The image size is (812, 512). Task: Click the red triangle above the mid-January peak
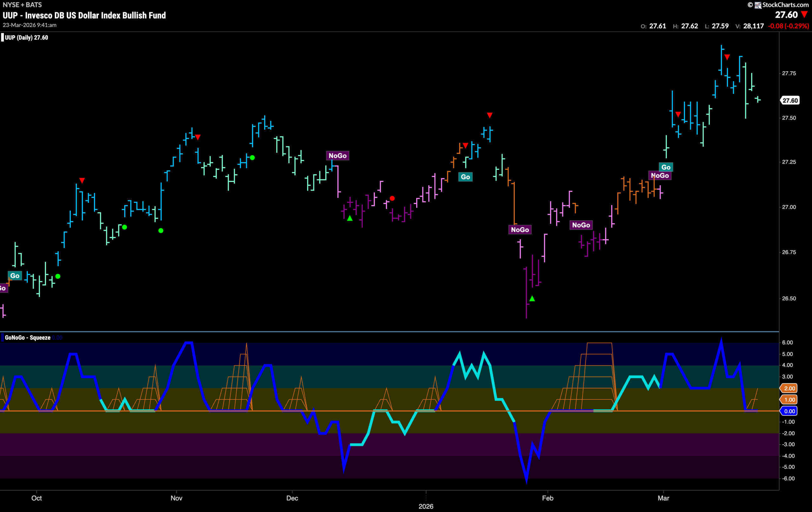pos(490,116)
